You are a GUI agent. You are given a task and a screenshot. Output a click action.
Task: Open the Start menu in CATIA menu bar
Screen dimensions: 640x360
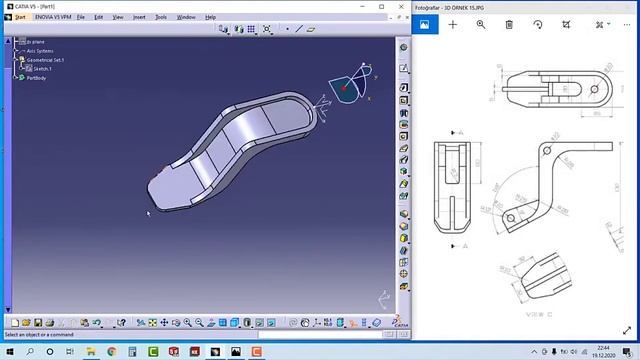click(20, 17)
